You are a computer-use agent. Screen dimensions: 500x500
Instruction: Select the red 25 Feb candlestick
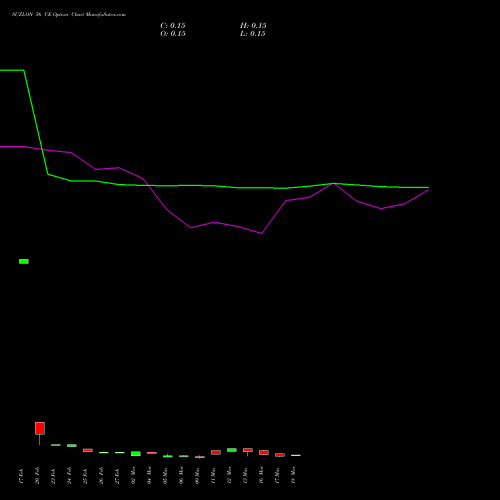[x=88, y=450]
